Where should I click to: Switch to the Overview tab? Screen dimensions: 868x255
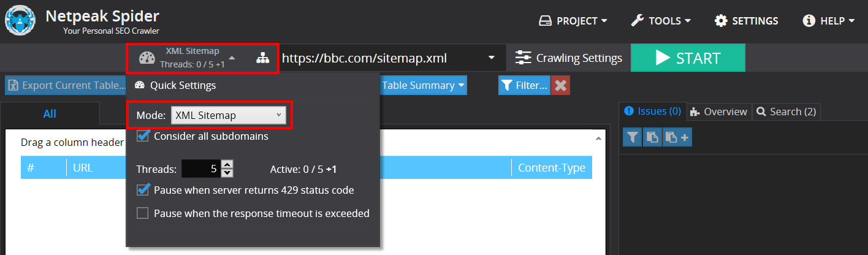718,112
